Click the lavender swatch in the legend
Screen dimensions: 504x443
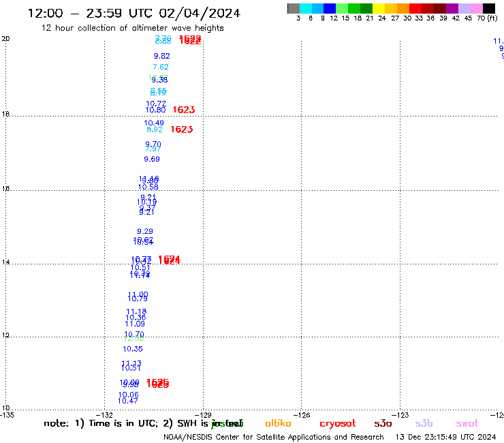pyautogui.click(x=464, y=8)
